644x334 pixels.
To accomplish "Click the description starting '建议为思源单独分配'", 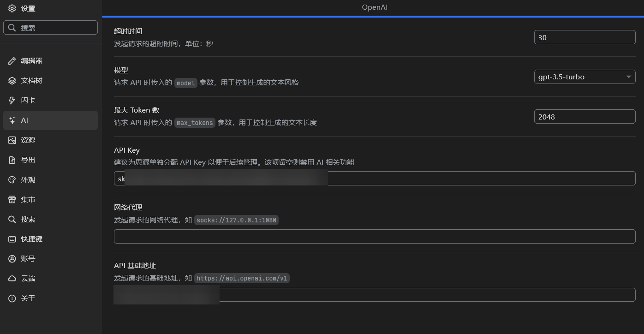I will [234, 162].
